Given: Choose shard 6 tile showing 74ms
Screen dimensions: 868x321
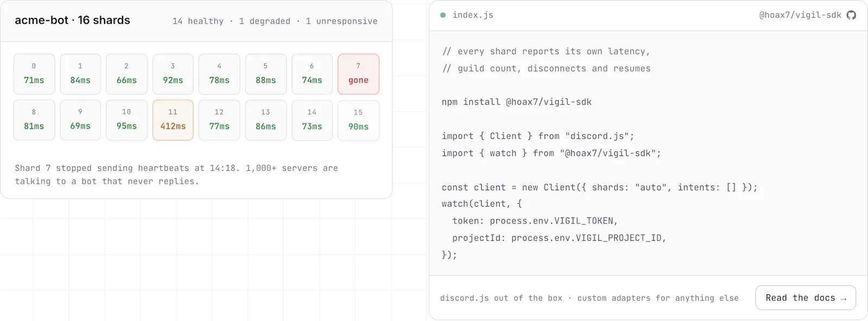Looking at the screenshot, I should (312, 74).
